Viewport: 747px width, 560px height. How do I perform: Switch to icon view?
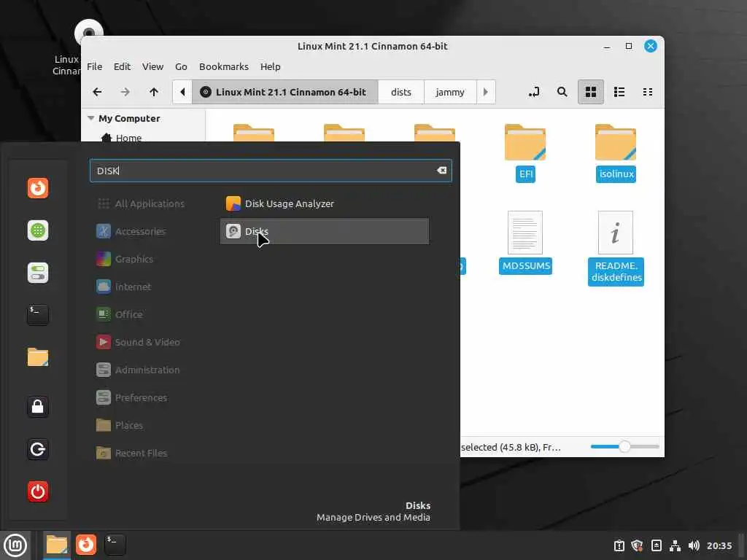pos(591,92)
